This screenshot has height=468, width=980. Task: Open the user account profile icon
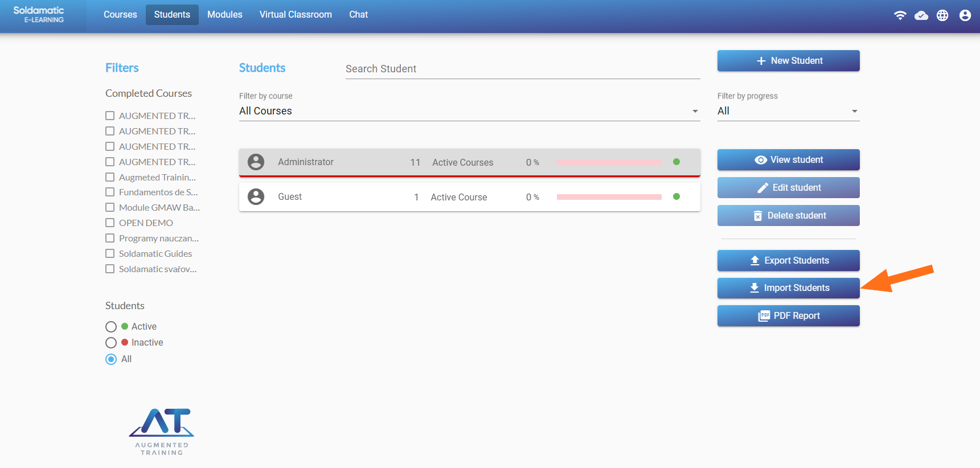point(965,15)
